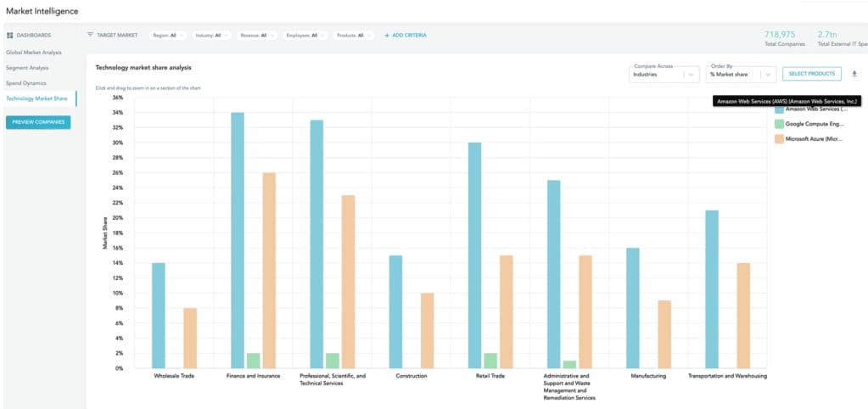Screen dimensions: 868x409
Task: Click the Amazon Web Services legend swatch
Action: click(779, 109)
